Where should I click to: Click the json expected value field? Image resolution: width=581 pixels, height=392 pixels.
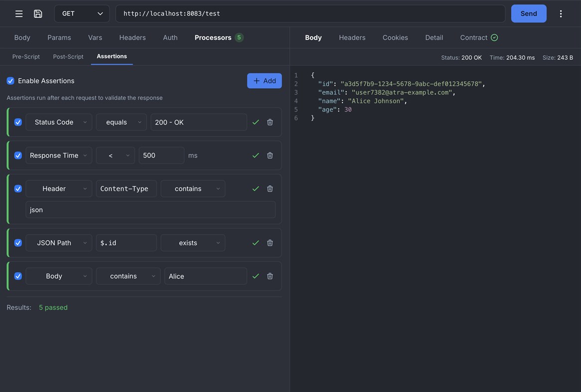150,210
